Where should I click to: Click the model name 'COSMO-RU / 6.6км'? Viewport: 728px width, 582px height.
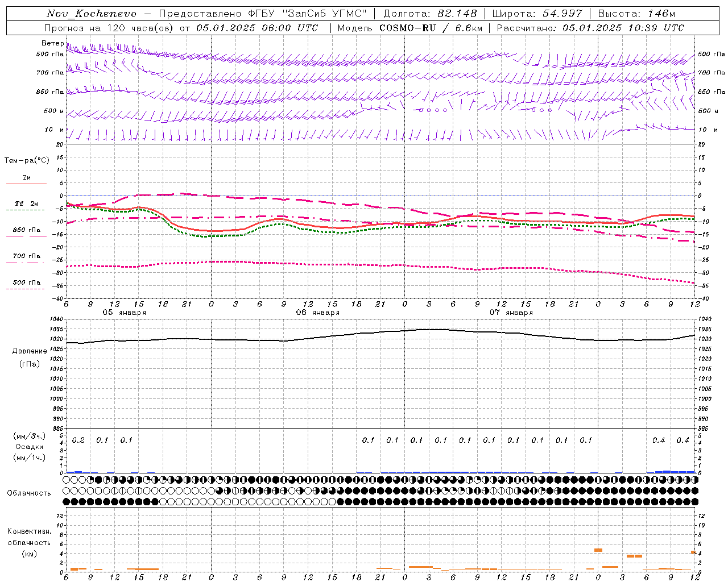click(x=430, y=28)
